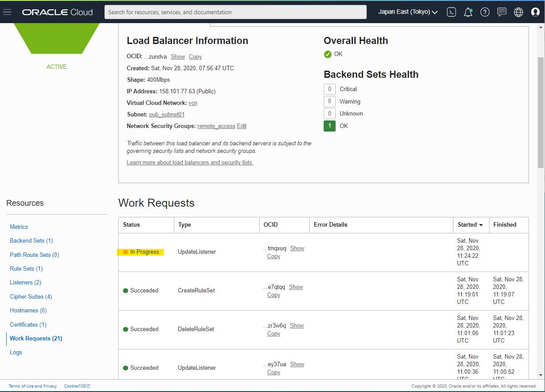This screenshot has width=545, height=392.
Task: Click the Oracle Cloud logo
Action: (57, 12)
